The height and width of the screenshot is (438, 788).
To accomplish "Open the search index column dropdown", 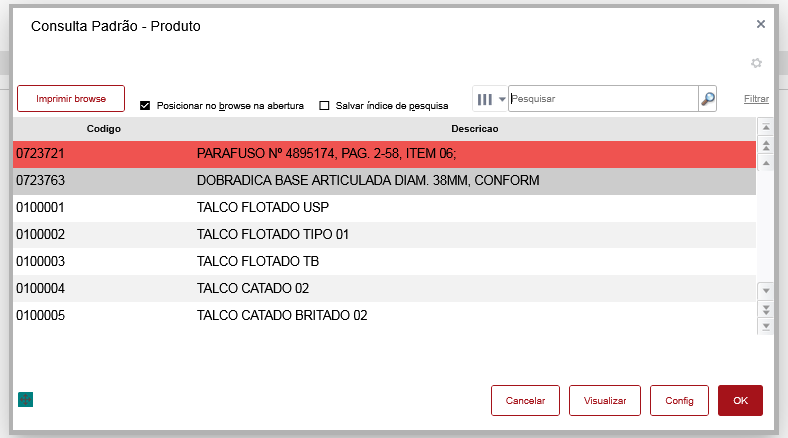I will pyautogui.click(x=491, y=99).
